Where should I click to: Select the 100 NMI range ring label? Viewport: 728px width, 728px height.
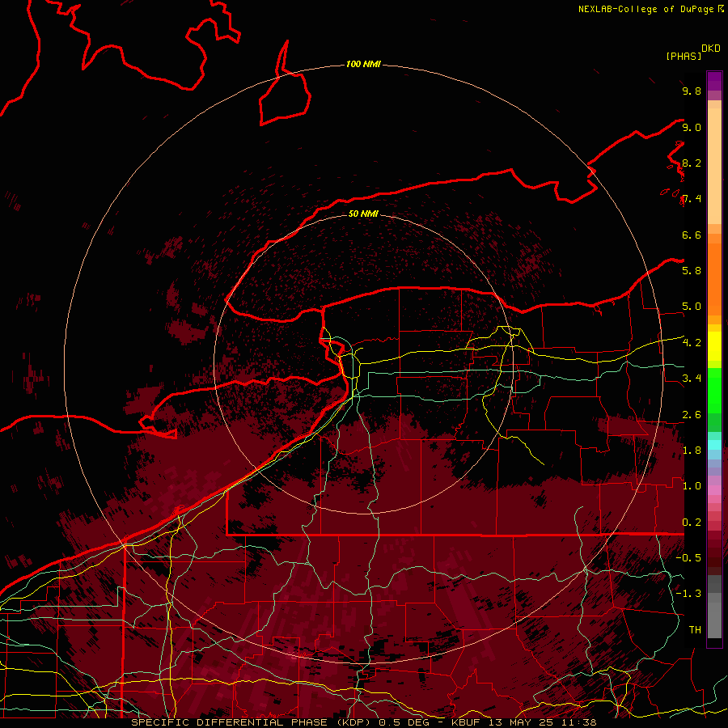point(363,64)
